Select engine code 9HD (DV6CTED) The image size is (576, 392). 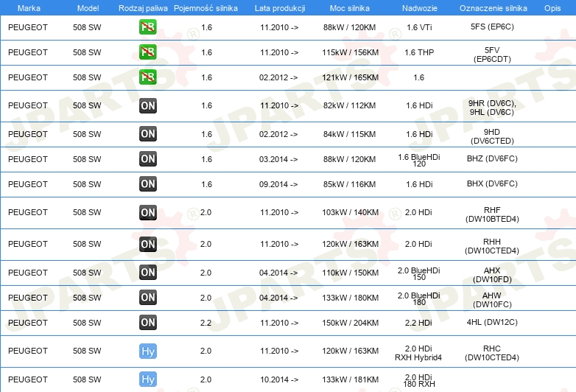(x=492, y=136)
